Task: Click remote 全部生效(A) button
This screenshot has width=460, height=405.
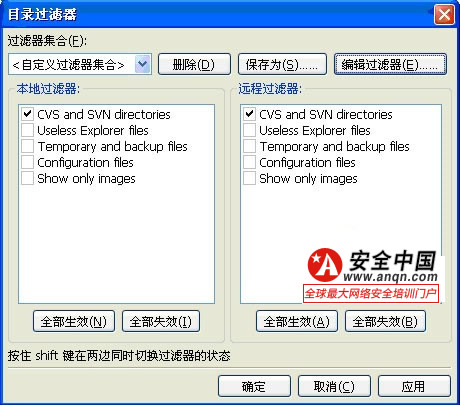Action: coord(297,321)
